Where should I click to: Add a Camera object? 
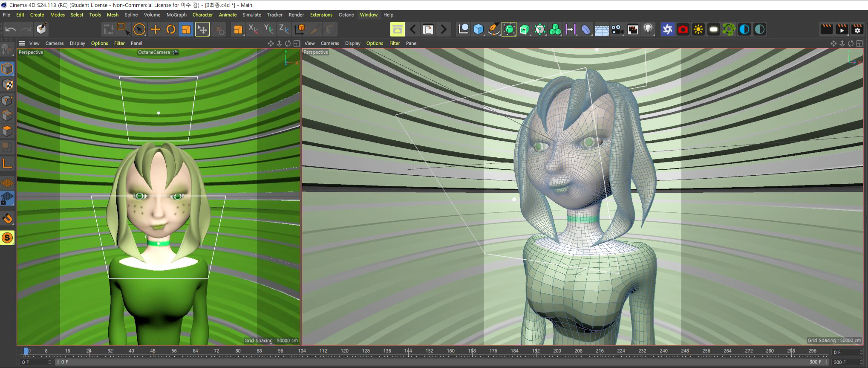[617, 29]
